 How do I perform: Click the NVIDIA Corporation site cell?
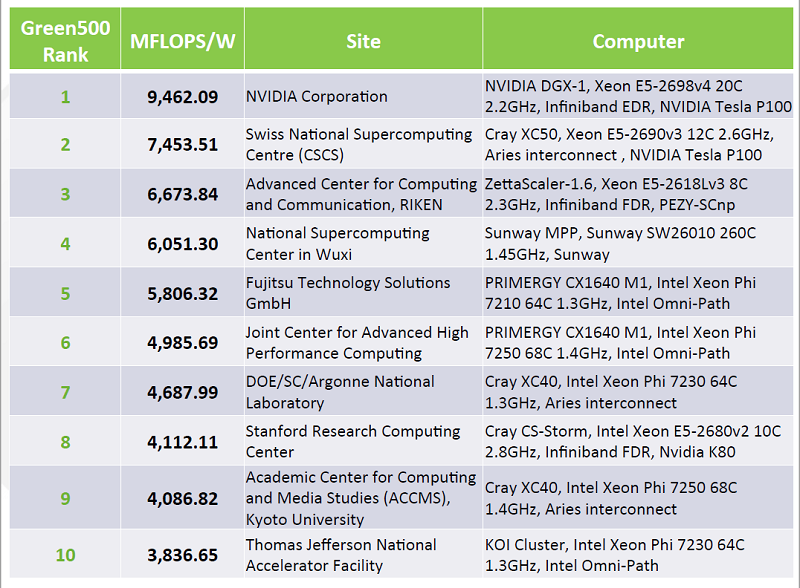point(363,96)
